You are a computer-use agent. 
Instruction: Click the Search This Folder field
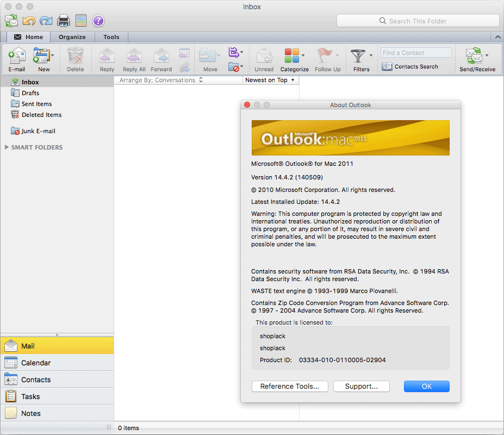[418, 21]
